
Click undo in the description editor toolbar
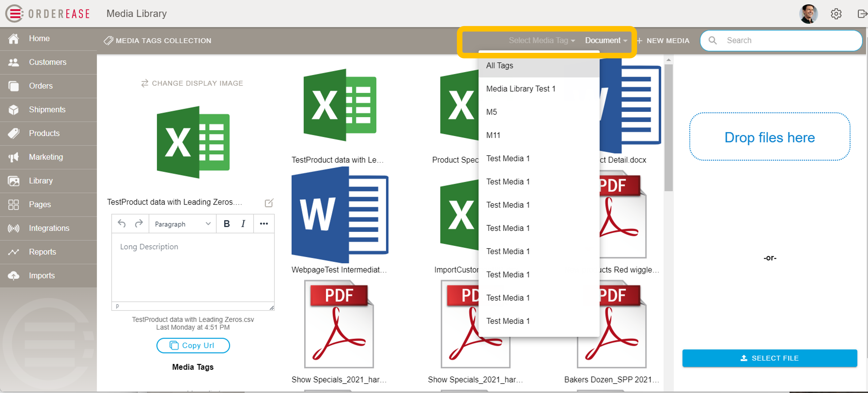click(x=122, y=223)
